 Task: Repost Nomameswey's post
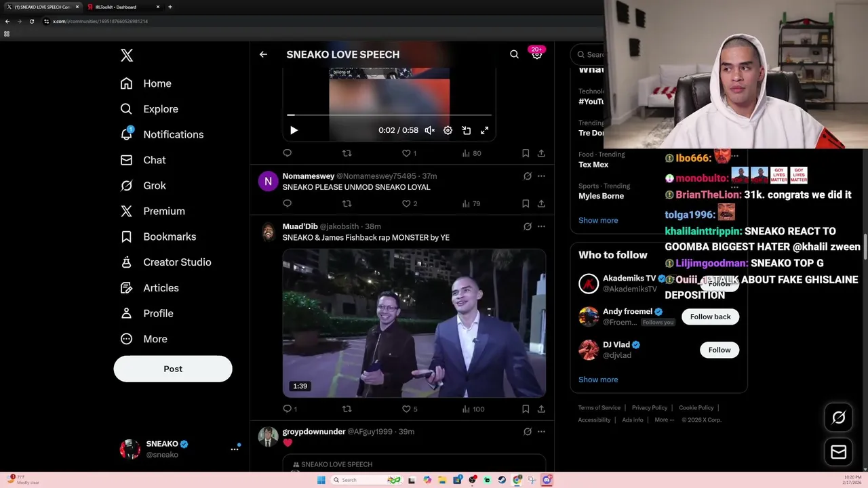(x=347, y=203)
